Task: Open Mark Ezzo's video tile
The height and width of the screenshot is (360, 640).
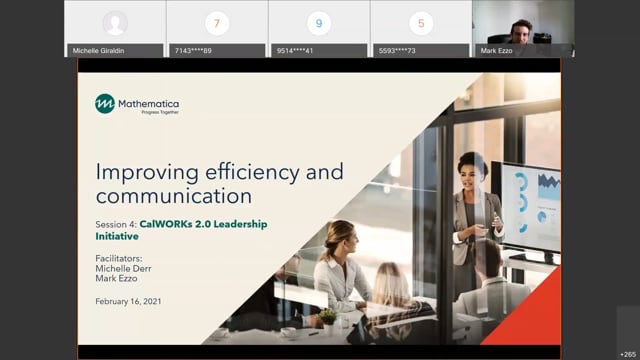Action: (x=524, y=29)
